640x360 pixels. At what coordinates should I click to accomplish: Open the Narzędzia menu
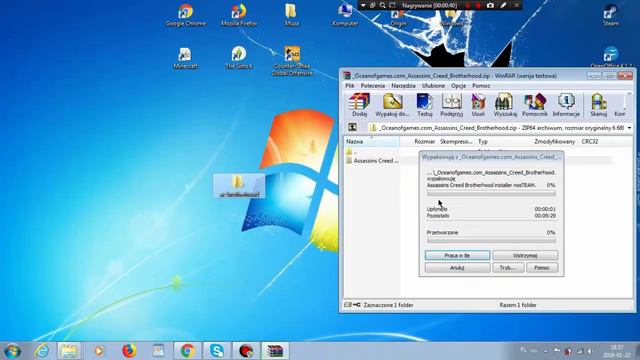[403, 86]
